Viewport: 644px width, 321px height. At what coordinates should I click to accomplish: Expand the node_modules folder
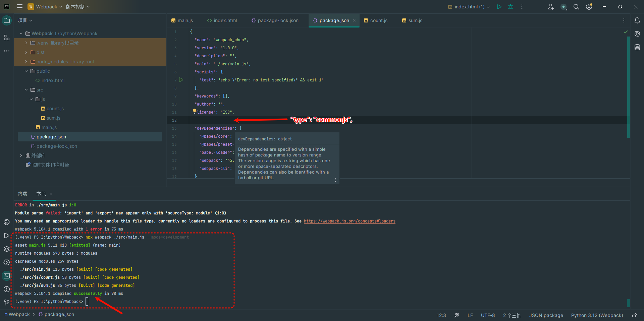click(26, 62)
